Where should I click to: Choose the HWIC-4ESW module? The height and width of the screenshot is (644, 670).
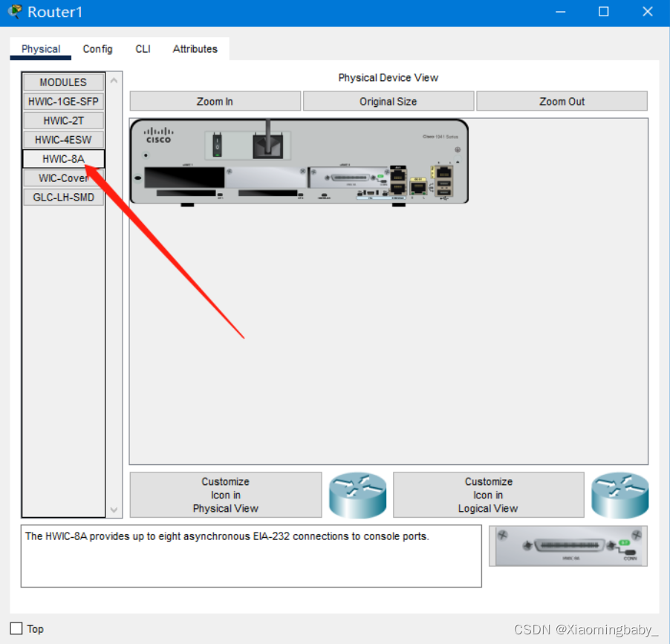coord(63,140)
